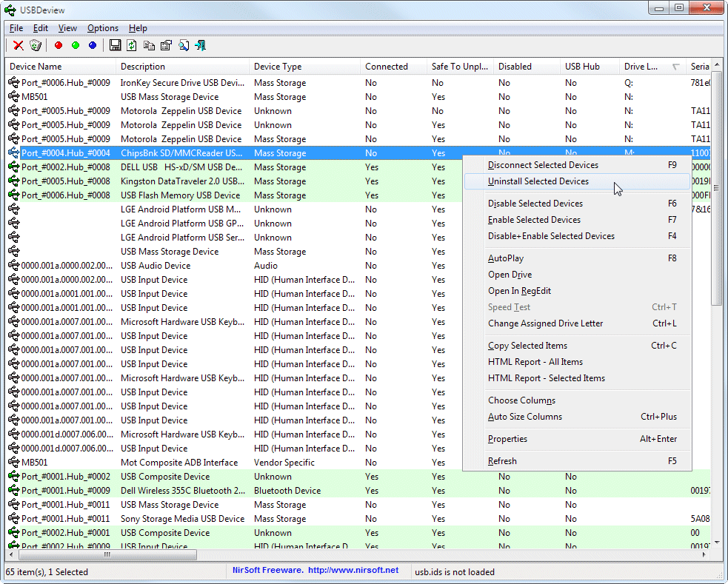The height and width of the screenshot is (584, 728).
Task: Sort by the Device Type column header
Action: 304,67
